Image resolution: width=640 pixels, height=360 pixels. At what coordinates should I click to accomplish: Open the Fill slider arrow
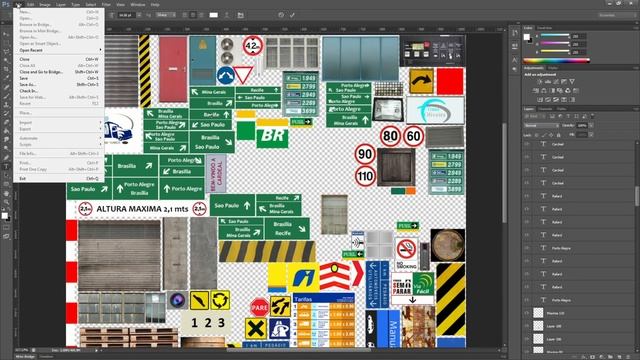[591, 135]
